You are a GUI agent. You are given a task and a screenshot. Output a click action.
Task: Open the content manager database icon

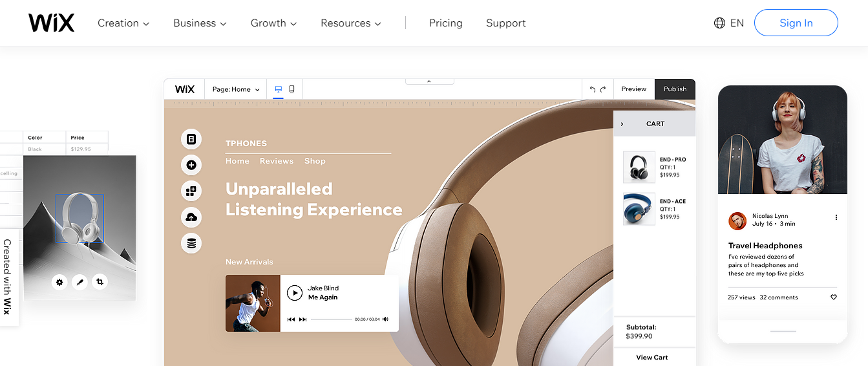pos(191,243)
